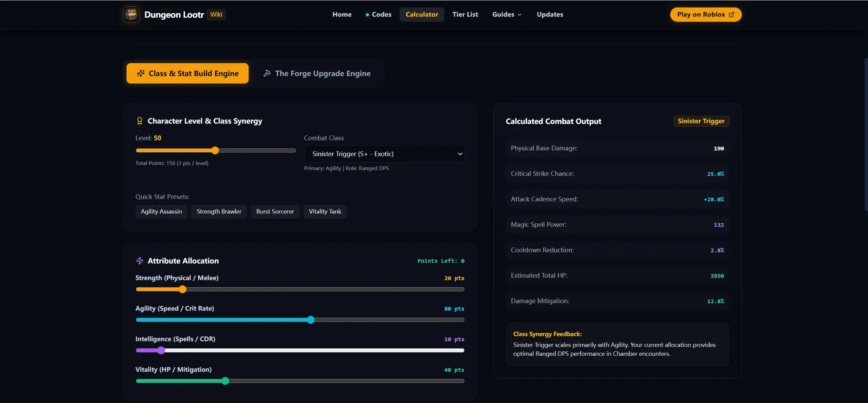This screenshot has width=868, height=403.
Task: Click the Class Synergy Feedback heading
Action: (547, 334)
